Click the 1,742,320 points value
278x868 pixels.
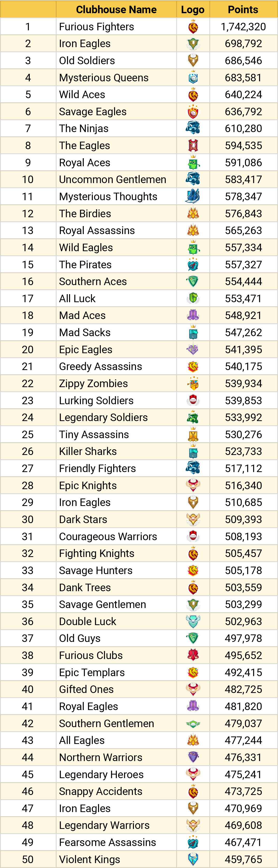243,27
